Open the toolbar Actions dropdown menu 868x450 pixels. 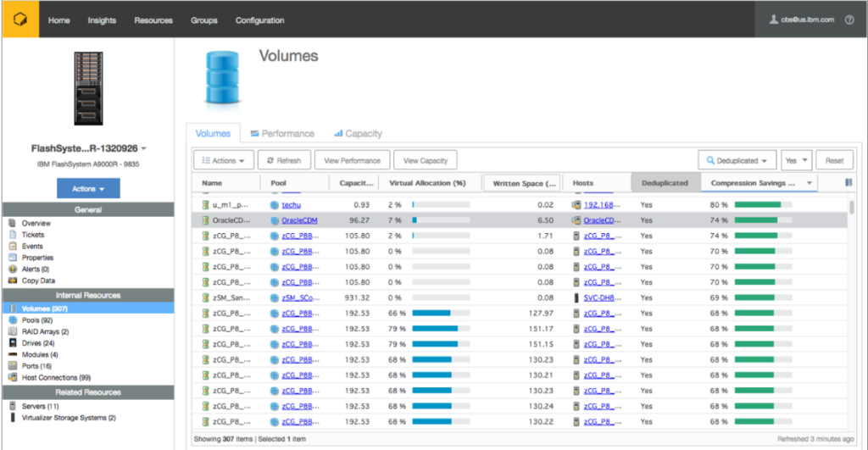pos(224,160)
